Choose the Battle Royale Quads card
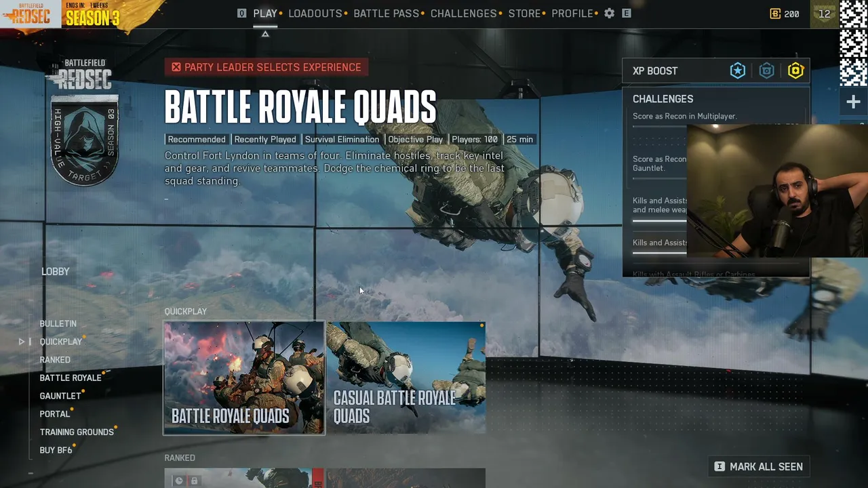This screenshot has height=488, width=868. point(244,378)
